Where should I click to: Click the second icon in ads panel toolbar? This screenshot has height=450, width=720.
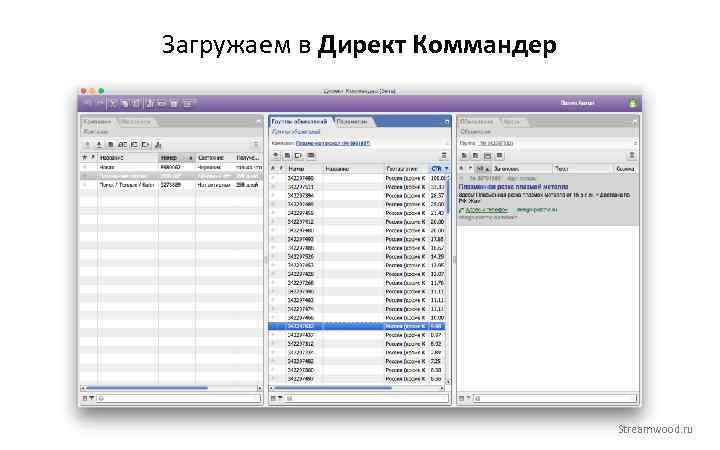476,156
